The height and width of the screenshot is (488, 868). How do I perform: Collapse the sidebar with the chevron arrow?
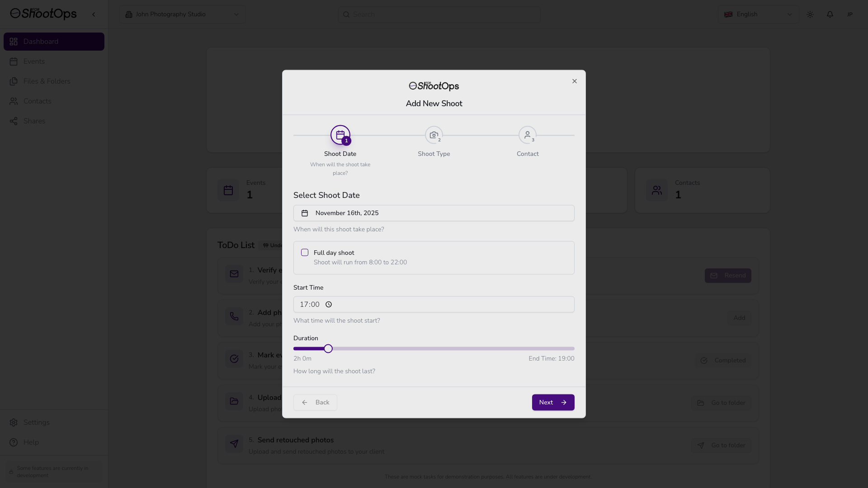pyautogui.click(x=94, y=14)
